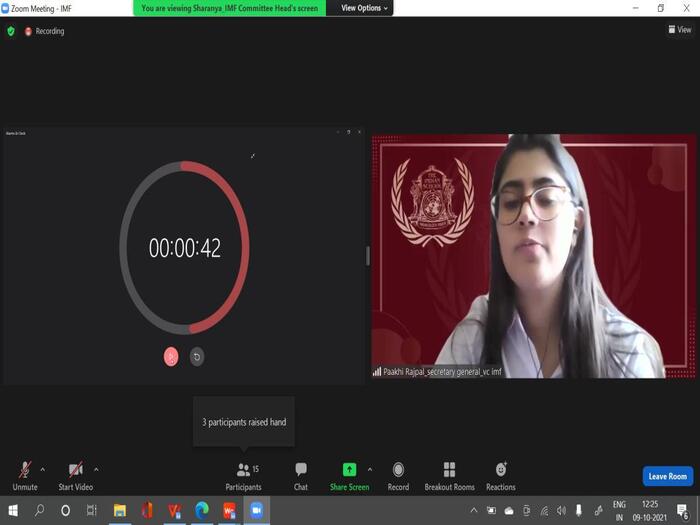Click the Wi-Fi network tray icon
This screenshot has height=525, width=700.
click(544, 511)
